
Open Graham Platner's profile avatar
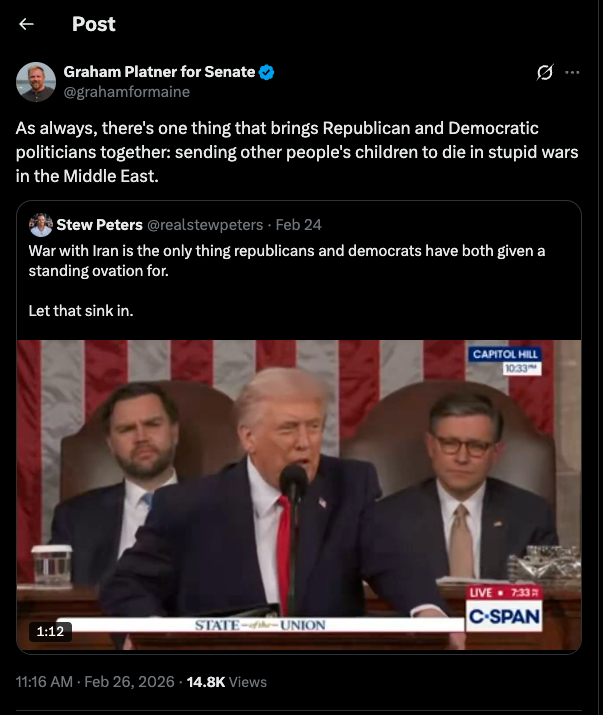(36, 82)
